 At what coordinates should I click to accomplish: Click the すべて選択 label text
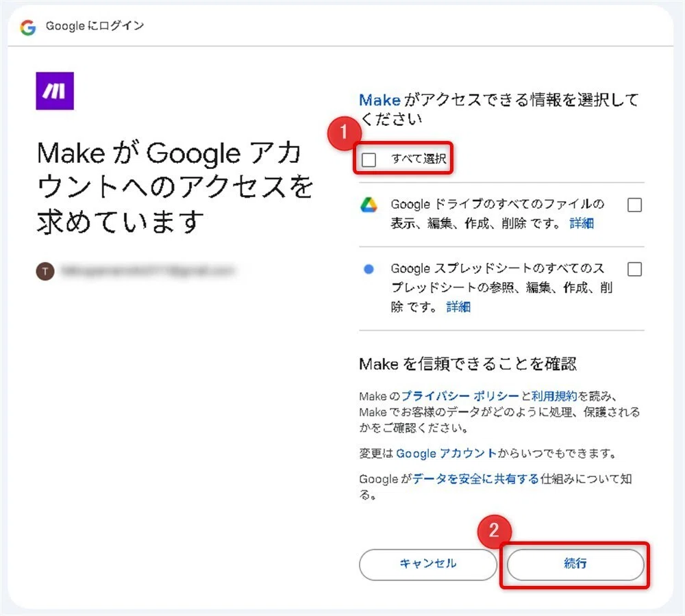point(419,159)
